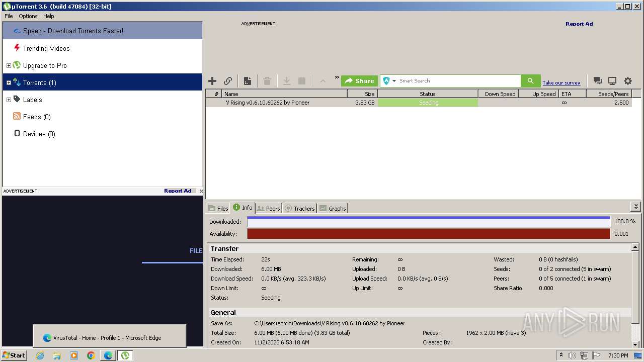This screenshot has width=644, height=362.
Task: Show hidden system tray icons
Action: [560, 355]
